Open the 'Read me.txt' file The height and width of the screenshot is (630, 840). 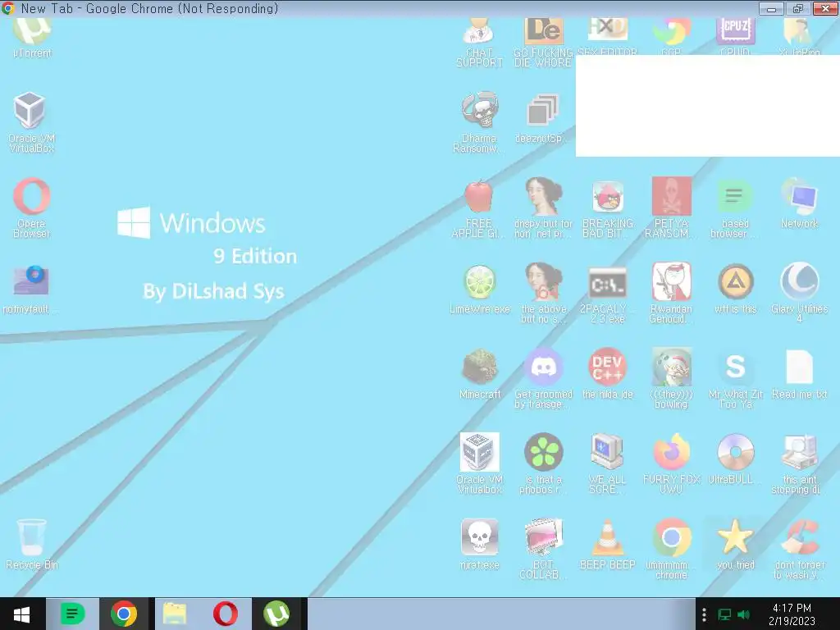[799, 374]
